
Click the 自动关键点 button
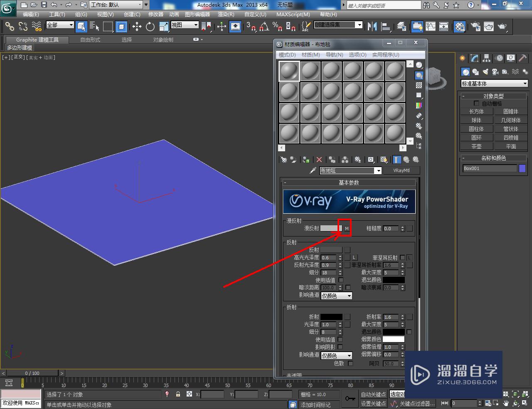(373, 394)
